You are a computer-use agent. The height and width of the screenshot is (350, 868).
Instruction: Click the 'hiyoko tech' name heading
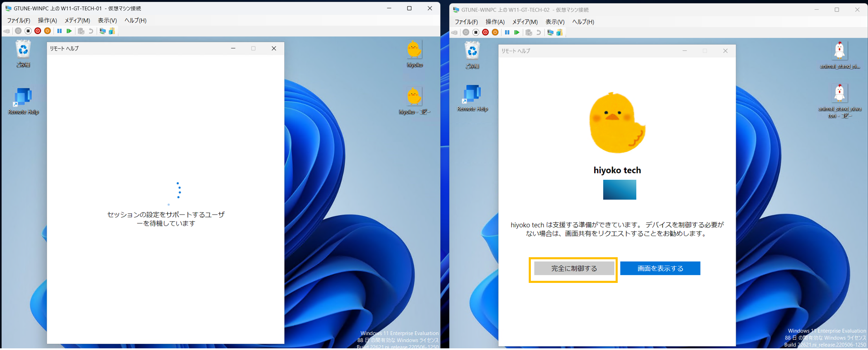click(x=617, y=170)
